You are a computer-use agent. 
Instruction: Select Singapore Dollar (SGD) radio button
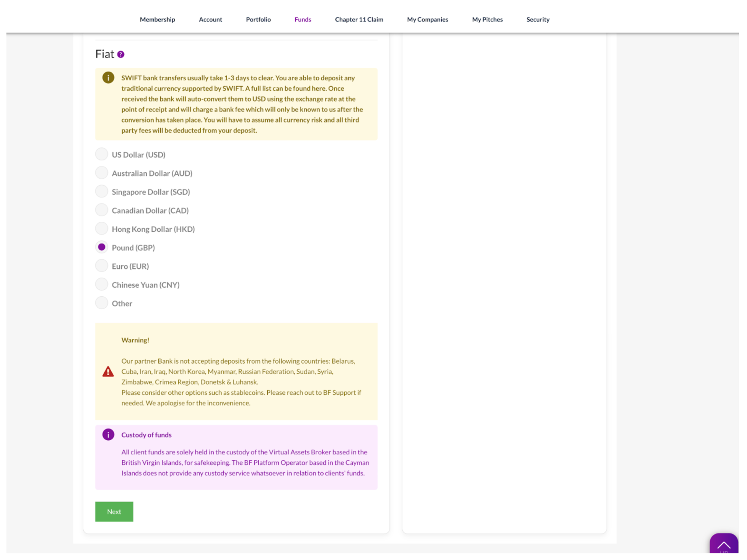[x=102, y=191]
